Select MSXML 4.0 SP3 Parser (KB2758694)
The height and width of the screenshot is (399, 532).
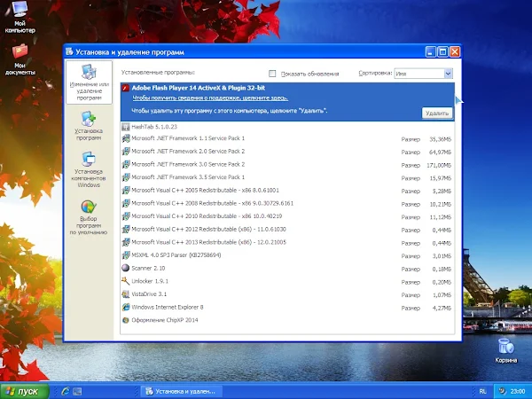point(287,255)
